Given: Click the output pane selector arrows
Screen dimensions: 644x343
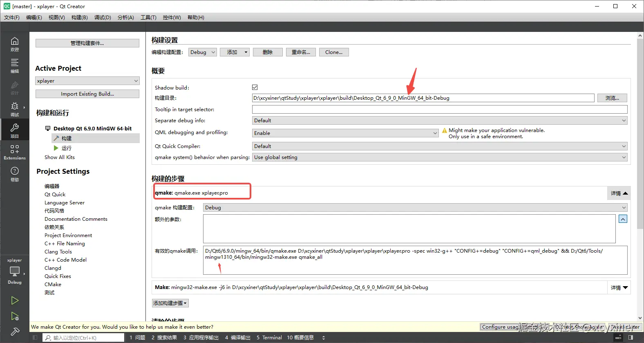Looking at the screenshot, I should 324,338.
